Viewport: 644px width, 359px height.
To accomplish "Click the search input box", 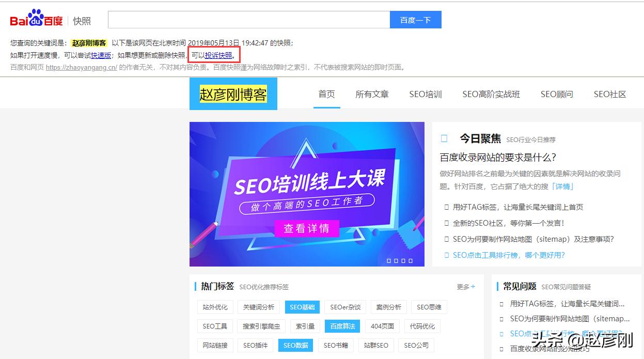I will (x=248, y=19).
